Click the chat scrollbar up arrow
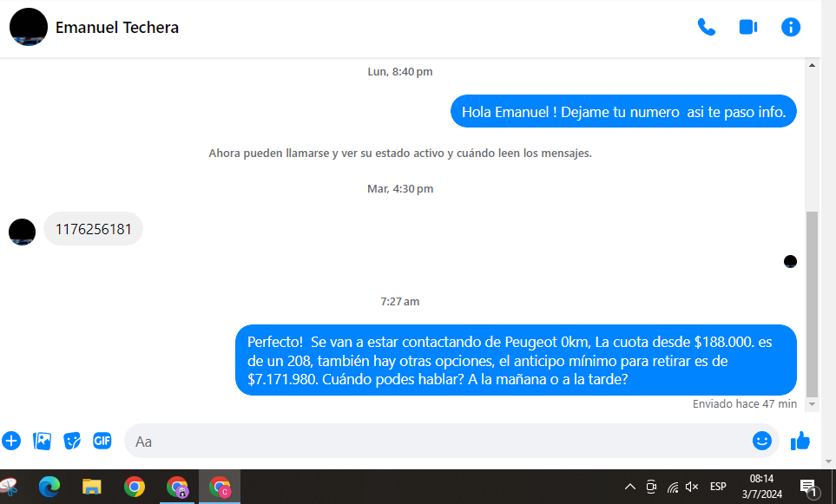The image size is (836, 504). (813, 65)
